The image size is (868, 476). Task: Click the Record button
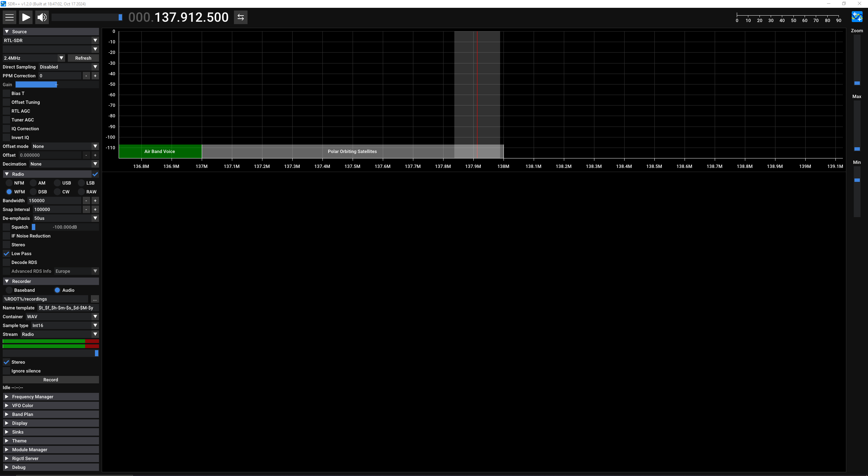coord(51,379)
